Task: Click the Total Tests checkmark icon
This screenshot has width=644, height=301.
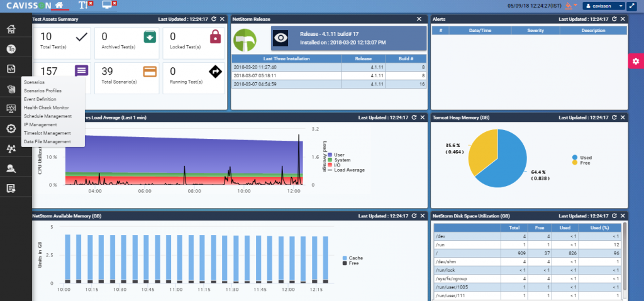Action: click(x=82, y=37)
